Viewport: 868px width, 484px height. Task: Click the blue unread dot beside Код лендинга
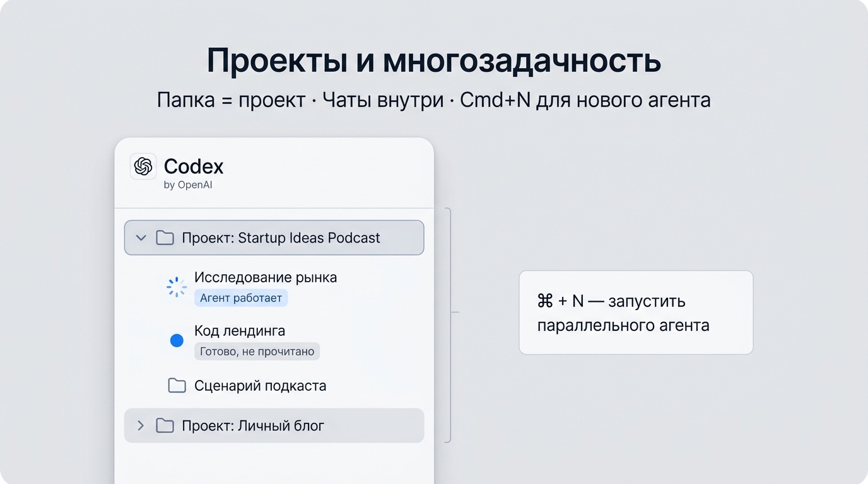[177, 340]
